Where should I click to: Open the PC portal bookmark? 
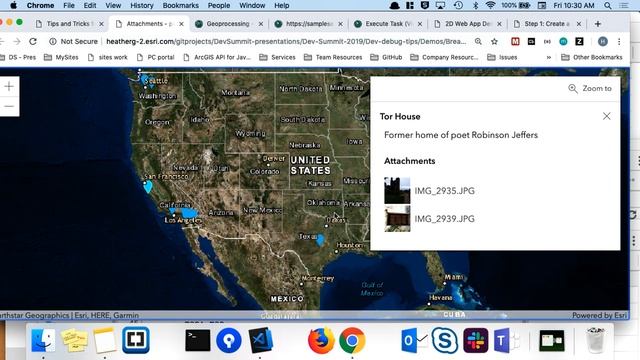156,57
